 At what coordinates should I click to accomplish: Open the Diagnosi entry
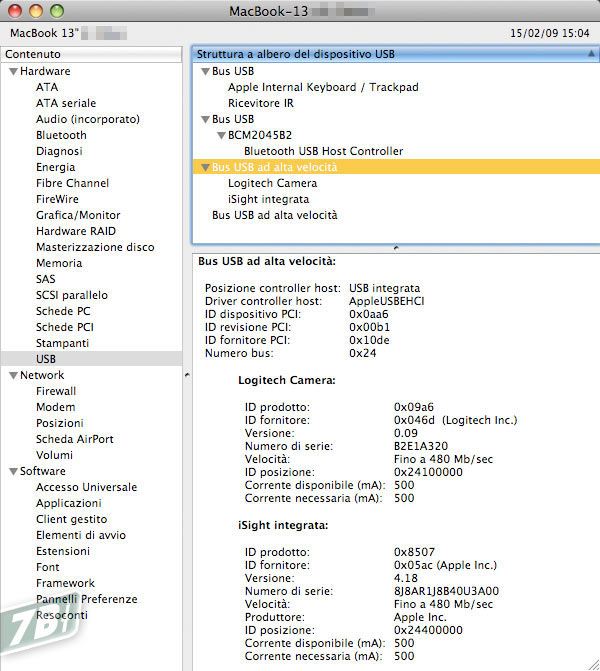pyautogui.click(x=59, y=151)
